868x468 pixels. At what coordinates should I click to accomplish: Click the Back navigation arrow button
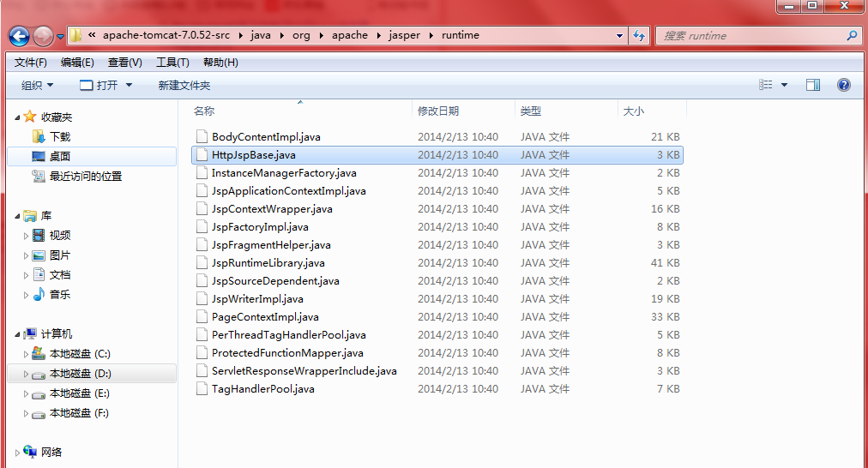(x=20, y=37)
